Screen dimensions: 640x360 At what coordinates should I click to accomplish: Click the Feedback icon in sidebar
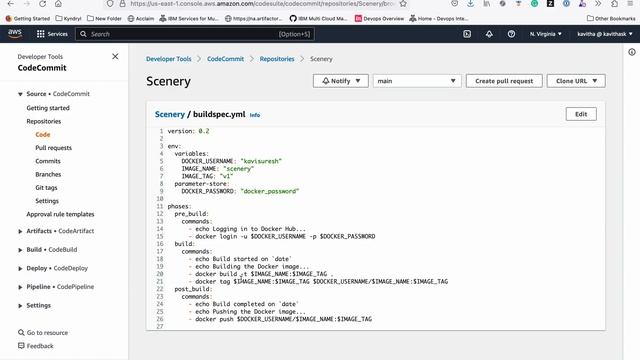pos(21,346)
